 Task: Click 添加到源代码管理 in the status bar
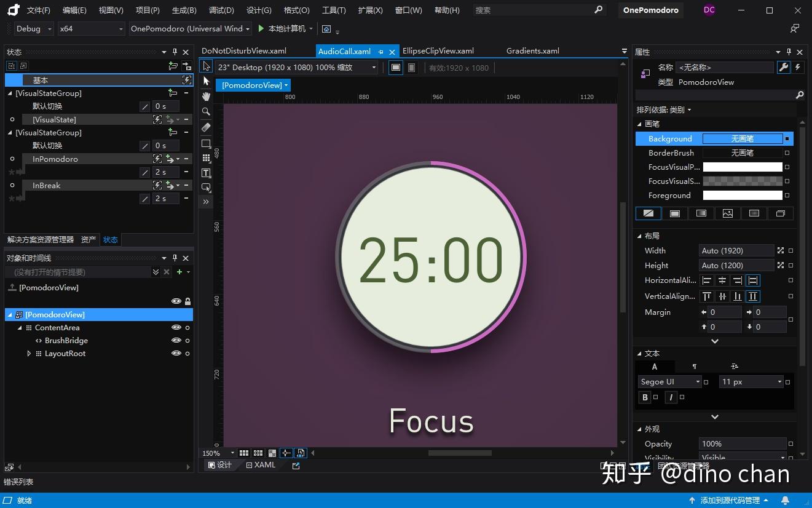[731, 500]
